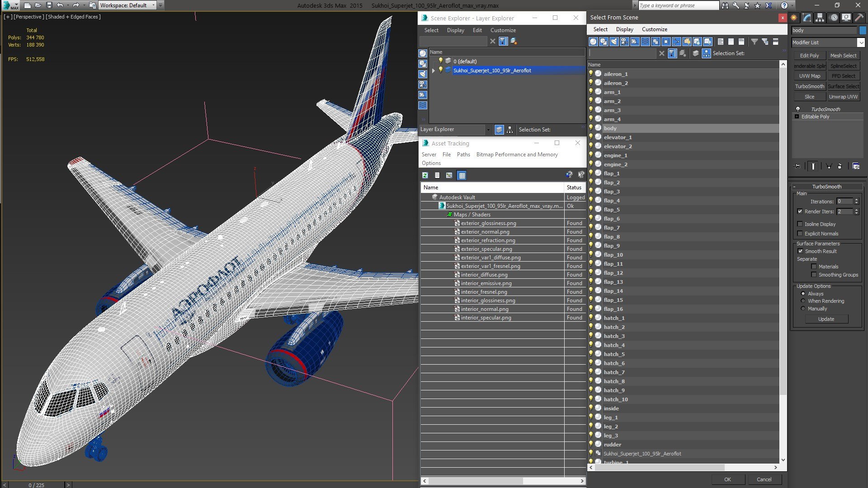Toggle Display Shapes filter in Select From Scene
Image resolution: width=868 pixels, height=488 pixels.
coord(604,42)
